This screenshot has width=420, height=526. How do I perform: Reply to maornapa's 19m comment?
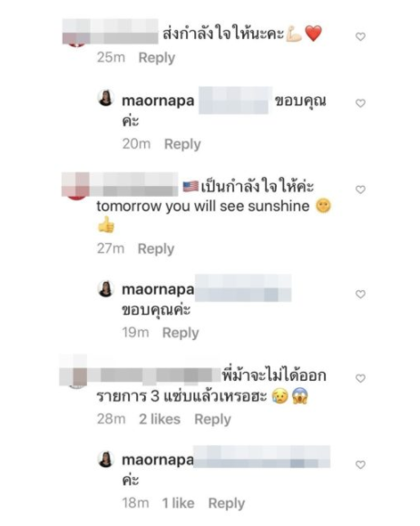[x=181, y=333]
